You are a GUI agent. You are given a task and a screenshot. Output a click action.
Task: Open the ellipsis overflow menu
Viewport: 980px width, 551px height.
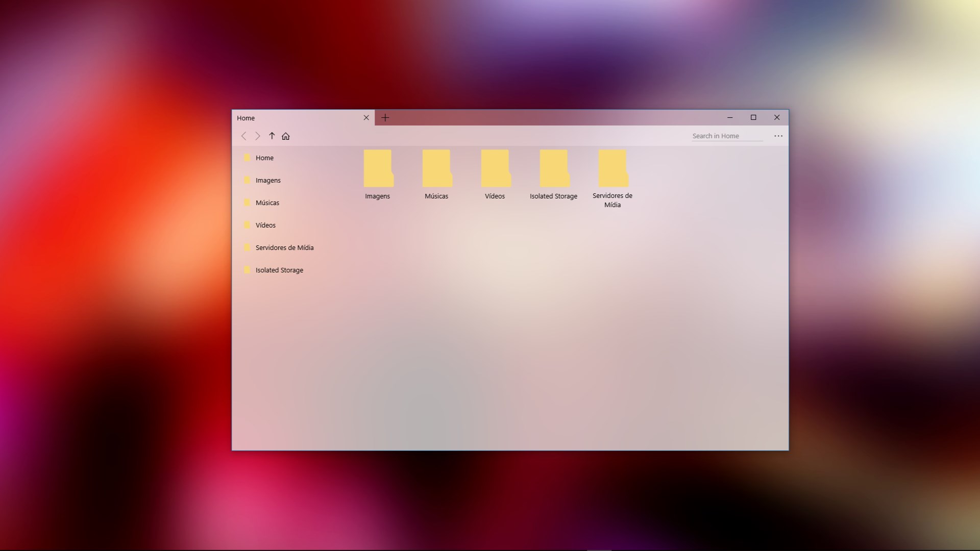pos(778,136)
